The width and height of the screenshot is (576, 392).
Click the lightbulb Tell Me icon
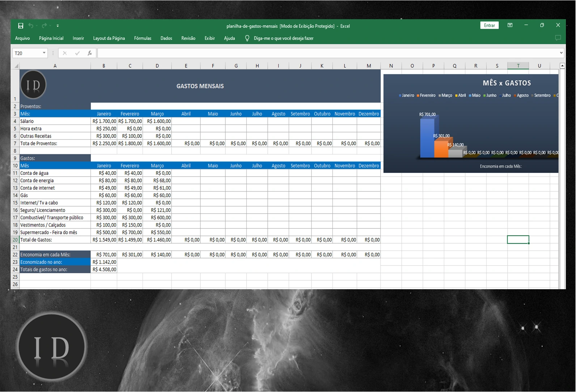click(x=247, y=38)
